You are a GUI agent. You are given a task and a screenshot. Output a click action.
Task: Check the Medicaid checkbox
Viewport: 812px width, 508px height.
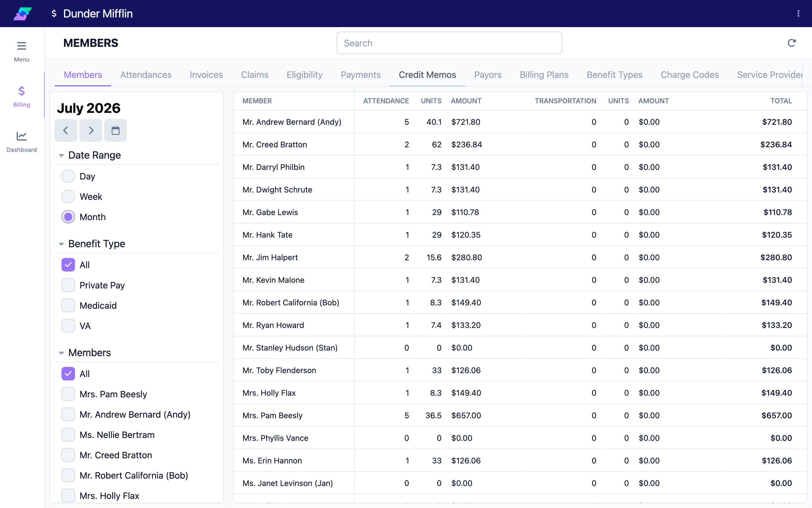click(68, 305)
